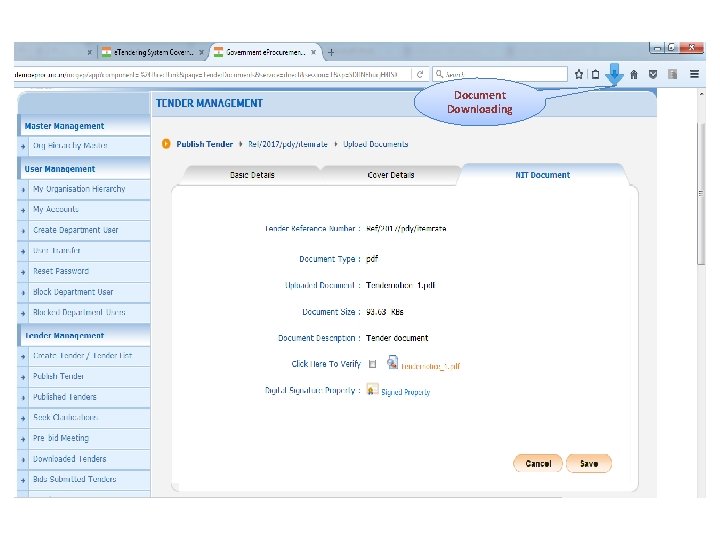Click the Save button
720x540 pixels.
(589, 463)
